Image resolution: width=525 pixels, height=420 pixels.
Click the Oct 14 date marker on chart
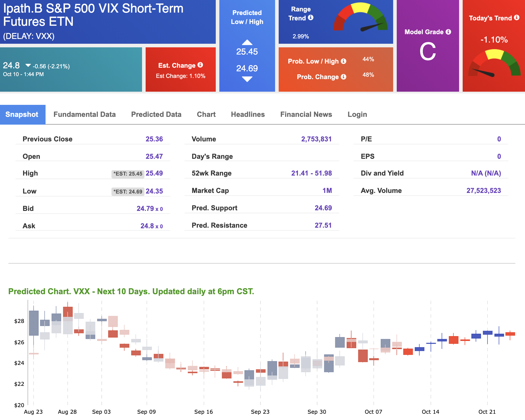[430, 412]
